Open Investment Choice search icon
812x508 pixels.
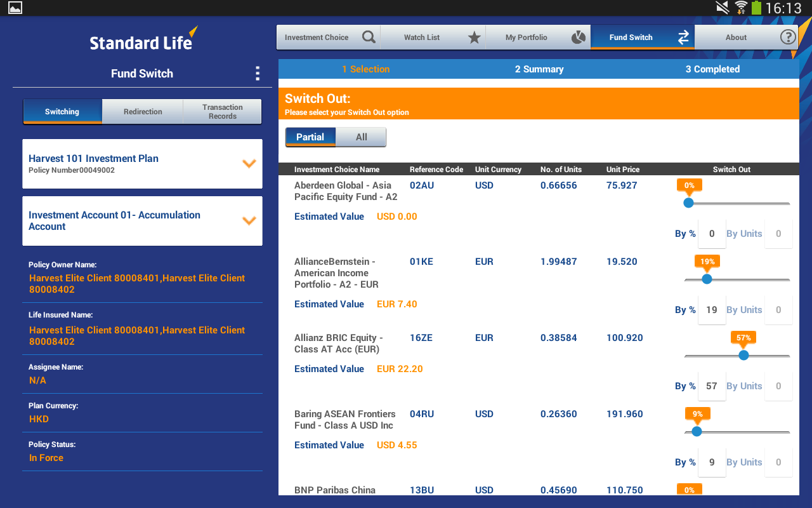click(369, 37)
